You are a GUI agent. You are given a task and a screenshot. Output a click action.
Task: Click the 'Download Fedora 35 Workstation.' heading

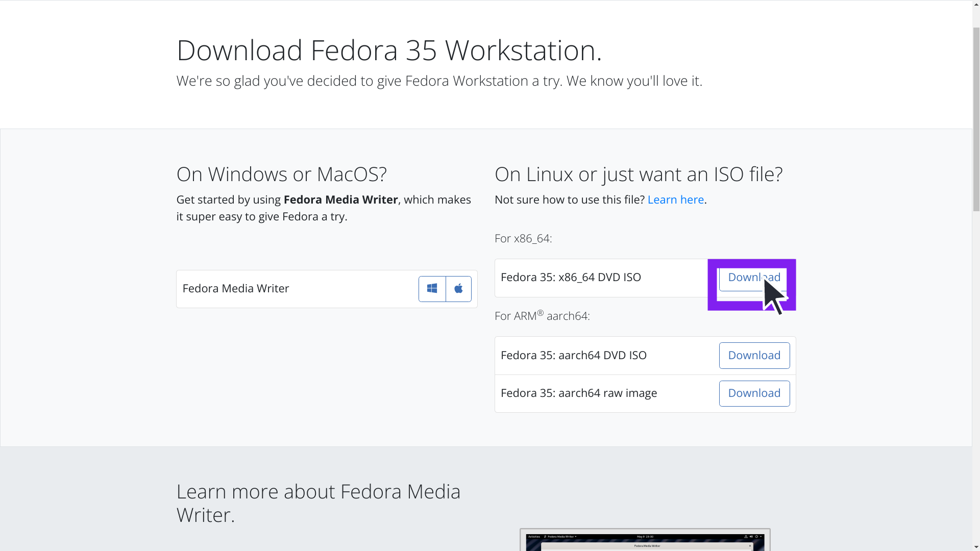pyautogui.click(x=389, y=50)
